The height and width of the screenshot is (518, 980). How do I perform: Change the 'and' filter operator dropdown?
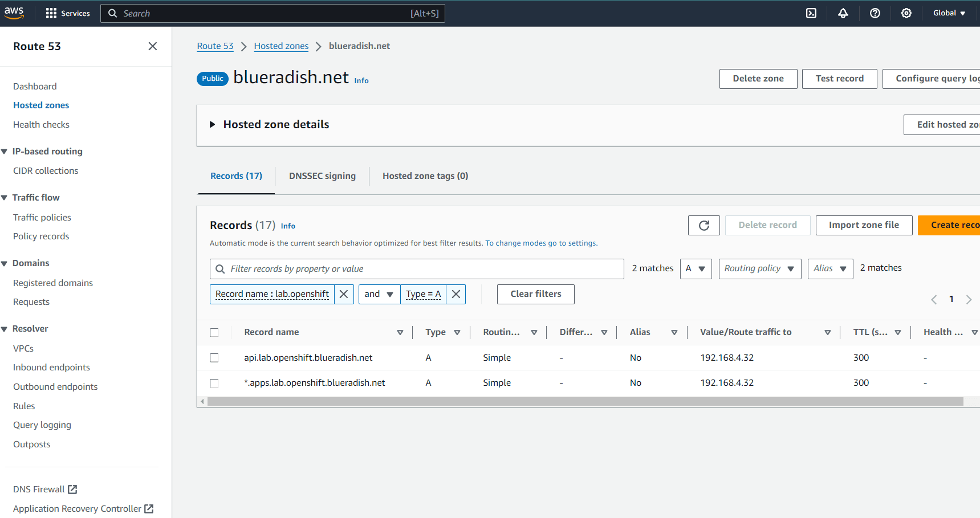pyautogui.click(x=379, y=294)
